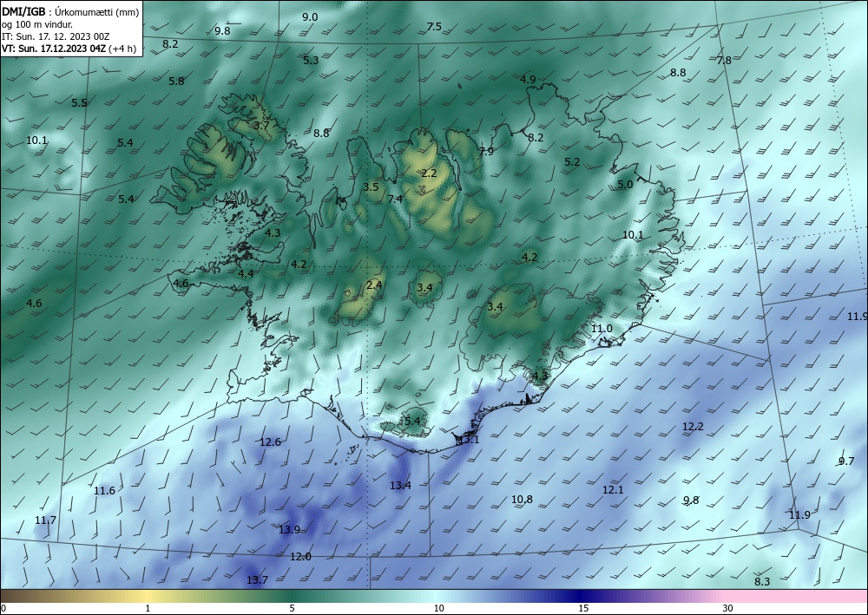The height and width of the screenshot is (615, 868).
Task: Click the map value 9.7
Action: pos(845,461)
